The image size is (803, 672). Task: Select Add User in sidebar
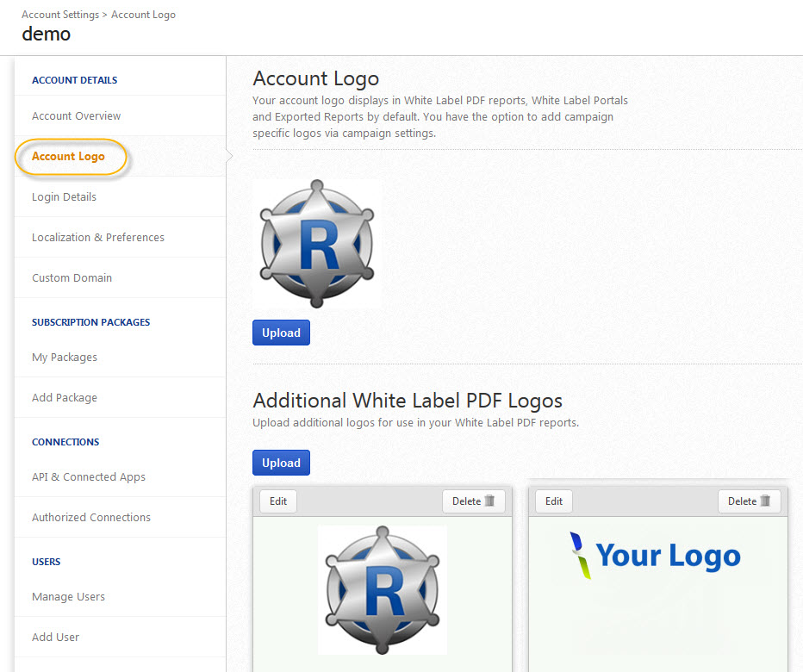tap(55, 638)
